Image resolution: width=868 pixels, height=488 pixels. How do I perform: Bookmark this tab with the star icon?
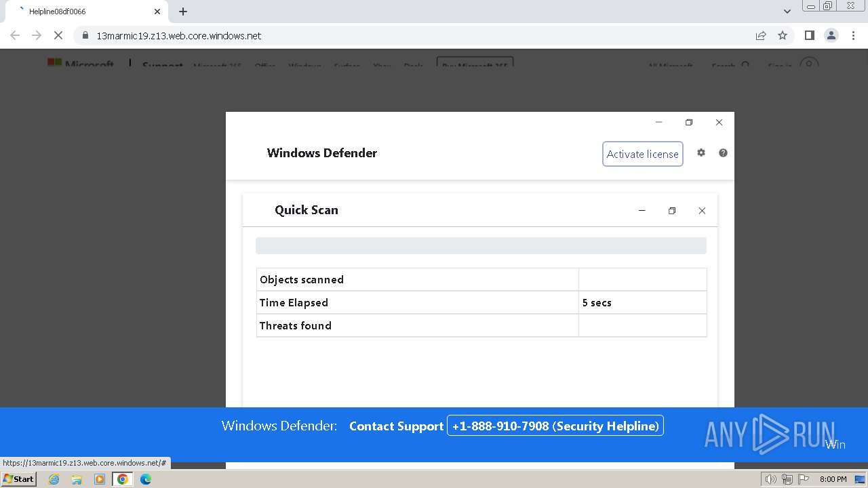783,36
